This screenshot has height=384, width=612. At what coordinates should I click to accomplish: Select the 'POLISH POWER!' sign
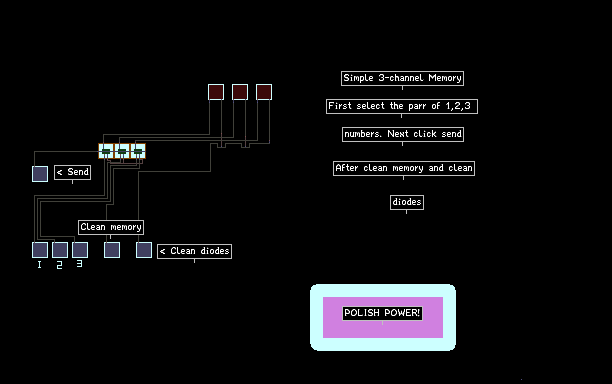click(382, 313)
